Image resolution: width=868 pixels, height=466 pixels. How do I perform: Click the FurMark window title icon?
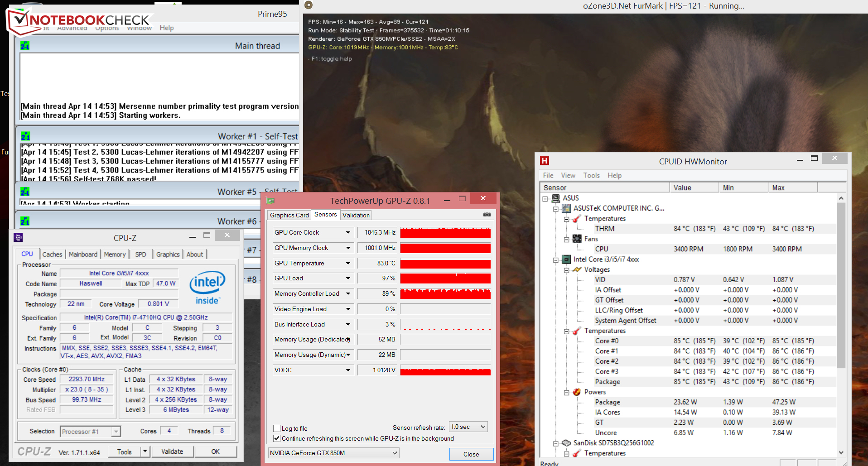point(309,5)
